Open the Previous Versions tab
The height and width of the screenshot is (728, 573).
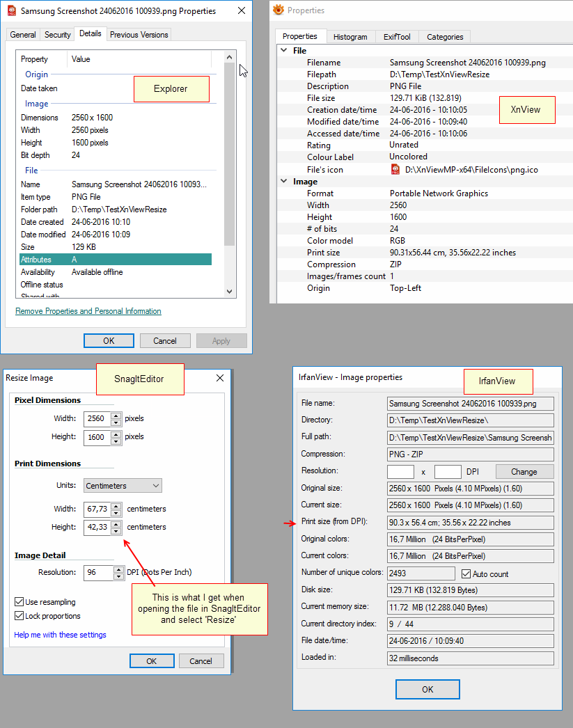click(139, 35)
